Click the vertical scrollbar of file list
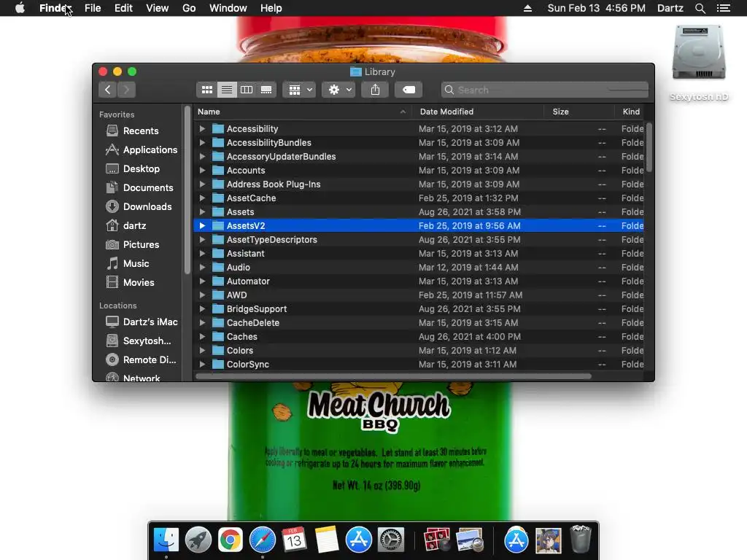 coord(649,147)
